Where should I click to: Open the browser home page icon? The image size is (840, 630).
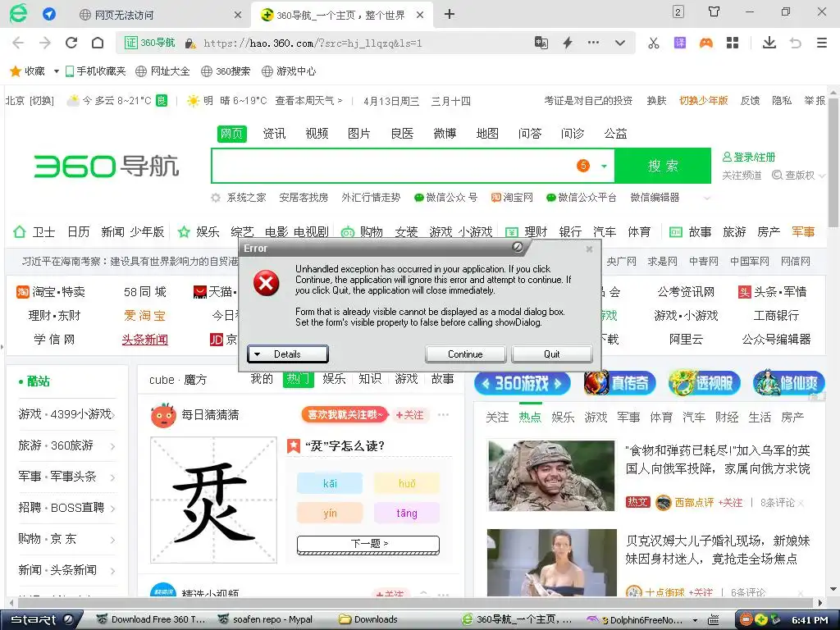point(98,43)
